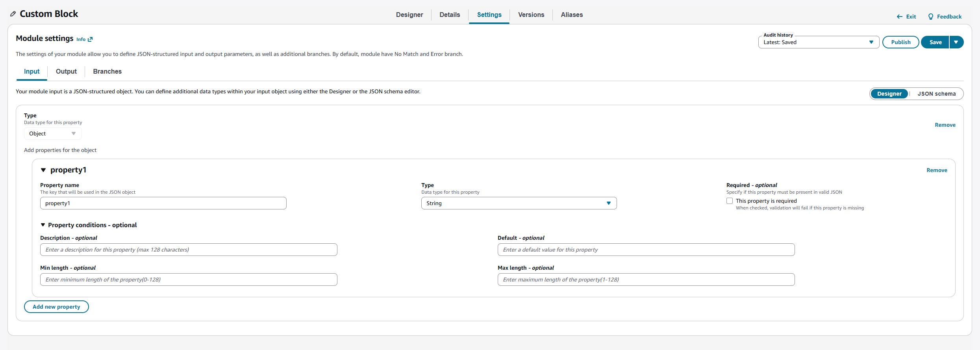The height and width of the screenshot is (350, 980).
Task: Select the Designer view toggle
Action: click(889, 94)
